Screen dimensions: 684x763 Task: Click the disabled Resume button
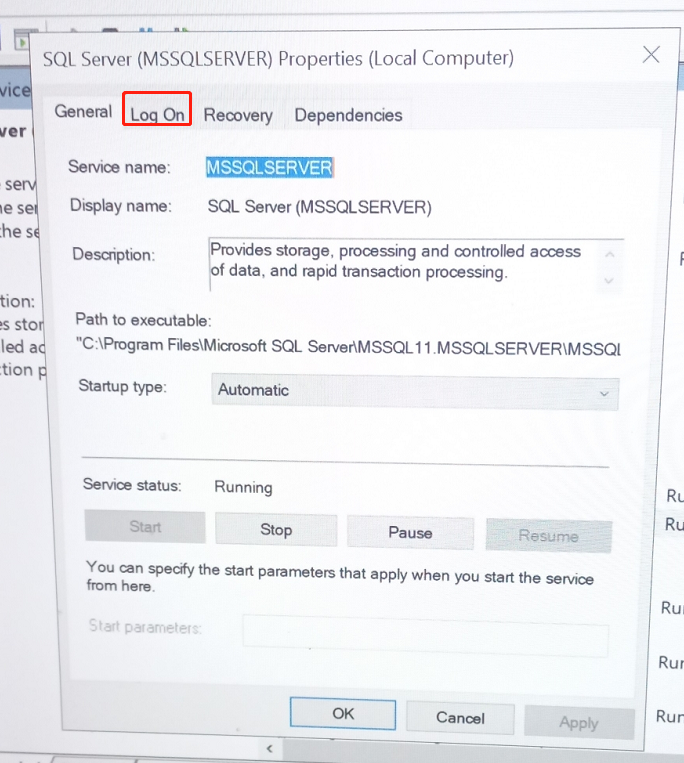coord(548,536)
